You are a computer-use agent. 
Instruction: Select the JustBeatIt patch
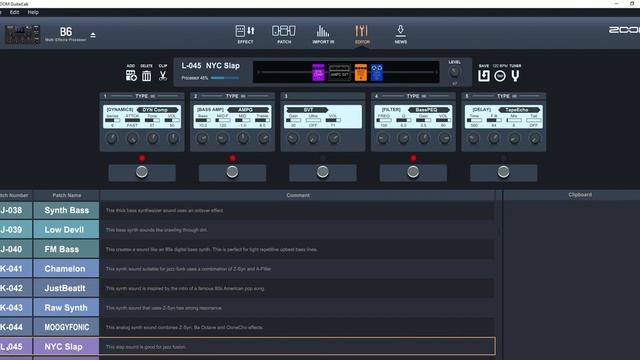pyautogui.click(x=67, y=288)
